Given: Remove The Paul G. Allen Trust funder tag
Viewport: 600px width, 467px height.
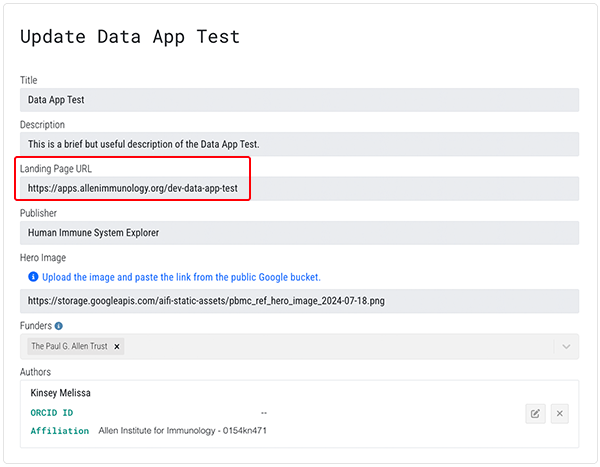Looking at the screenshot, I should [117, 346].
